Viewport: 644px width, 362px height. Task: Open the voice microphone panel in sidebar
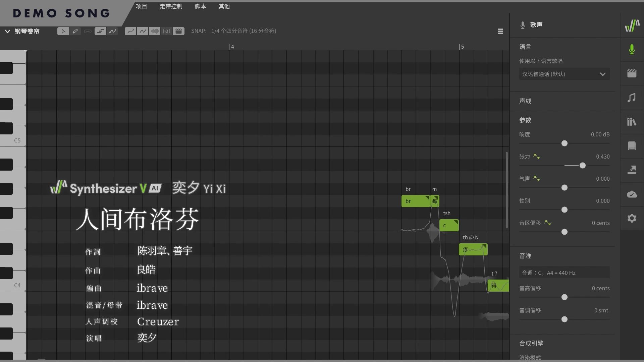(632, 50)
